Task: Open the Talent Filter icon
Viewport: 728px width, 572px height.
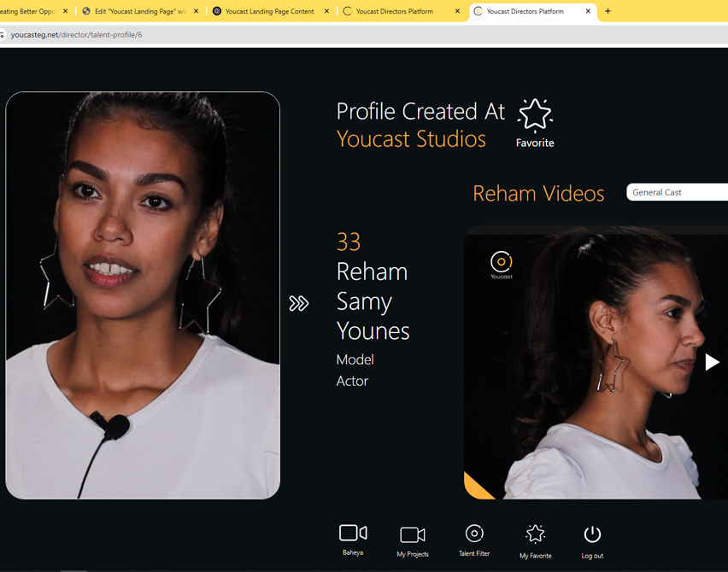Action: pos(474,533)
